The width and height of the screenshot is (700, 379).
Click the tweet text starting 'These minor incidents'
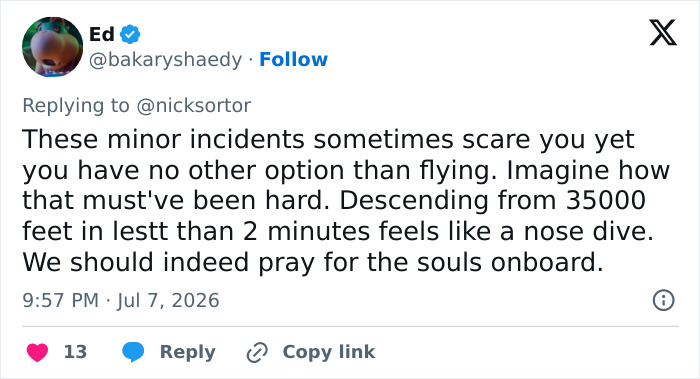tap(346, 200)
